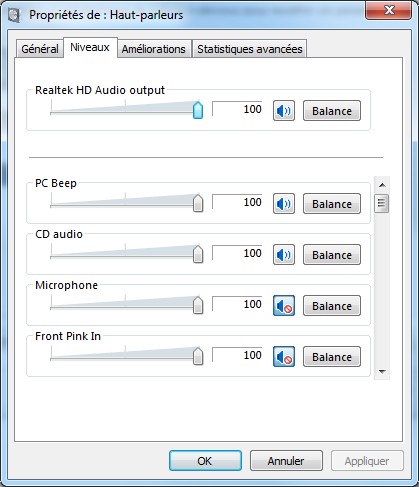Screen dimensions: 419x487
Task: Open the Statistiques avancées tab
Action: click(x=250, y=49)
